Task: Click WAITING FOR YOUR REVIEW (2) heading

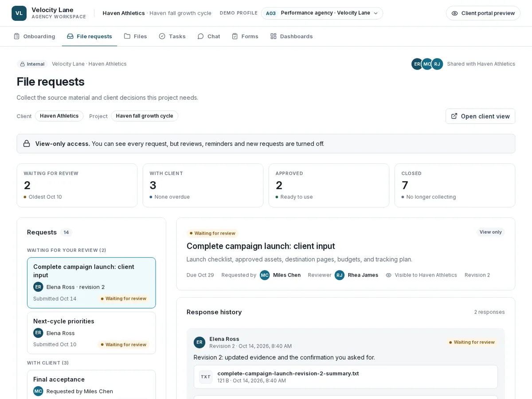Action: [x=66, y=250]
